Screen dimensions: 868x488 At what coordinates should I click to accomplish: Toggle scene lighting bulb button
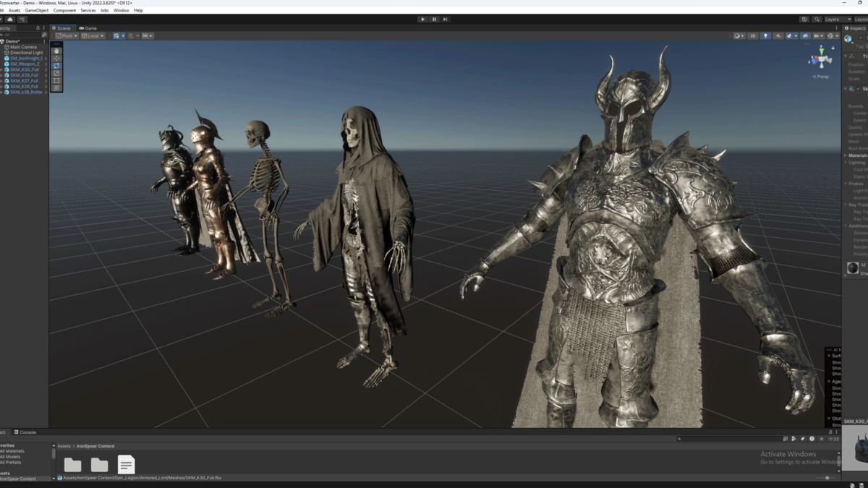765,35
